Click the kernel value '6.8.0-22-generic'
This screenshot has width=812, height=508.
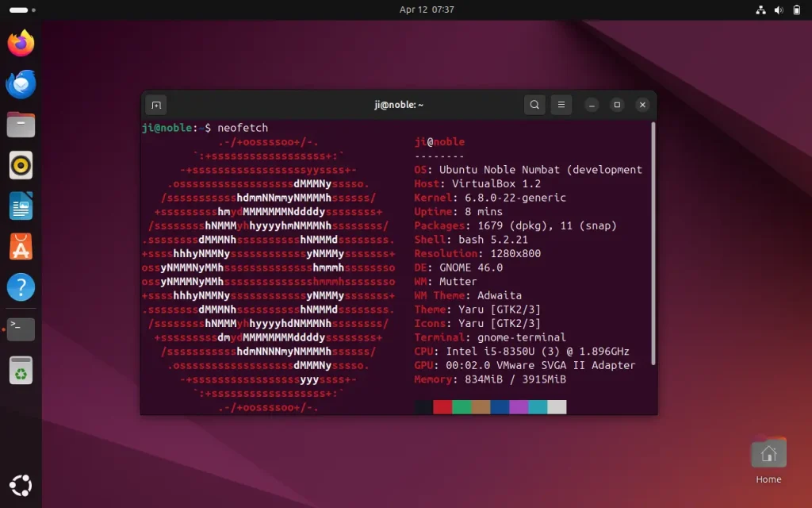click(515, 198)
